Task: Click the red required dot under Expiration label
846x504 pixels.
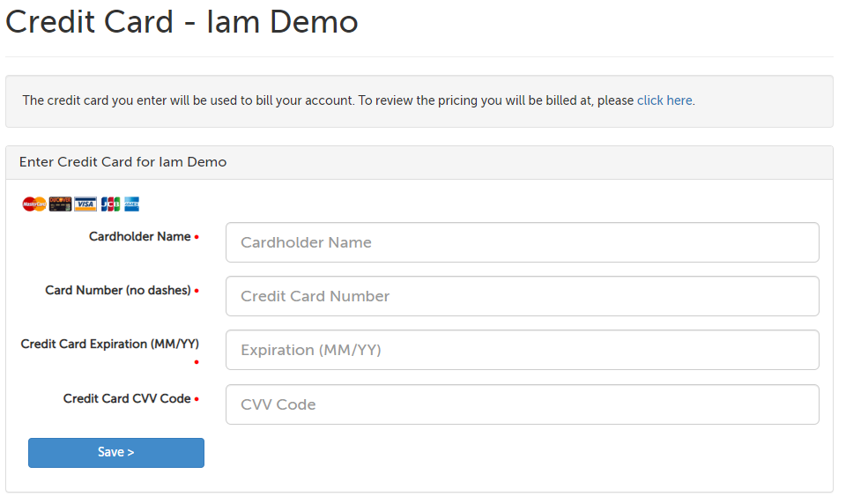Action: [197, 362]
